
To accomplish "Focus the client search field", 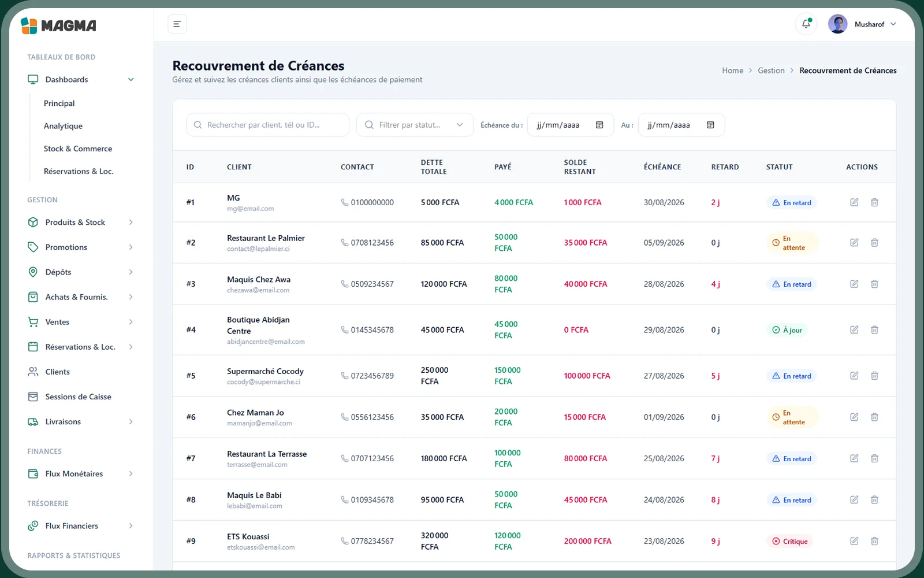I will click(267, 125).
